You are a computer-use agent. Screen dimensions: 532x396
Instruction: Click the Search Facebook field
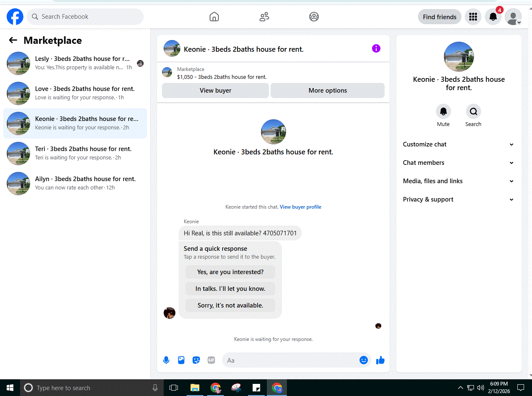point(86,17)
